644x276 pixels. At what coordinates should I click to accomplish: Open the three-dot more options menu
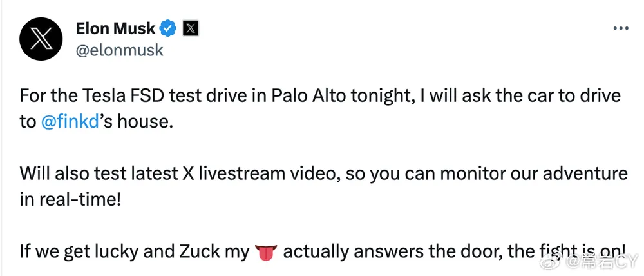(x=621, y=28)
